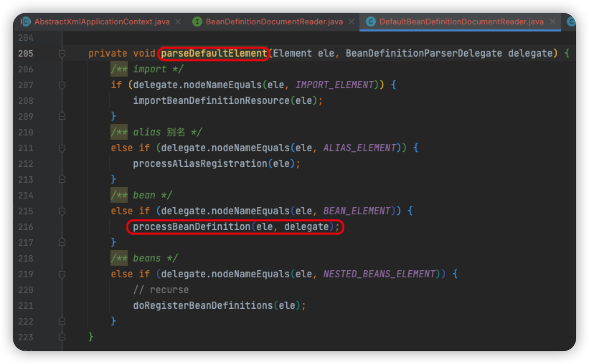Click the "/** import */" comment

[147, 69]
